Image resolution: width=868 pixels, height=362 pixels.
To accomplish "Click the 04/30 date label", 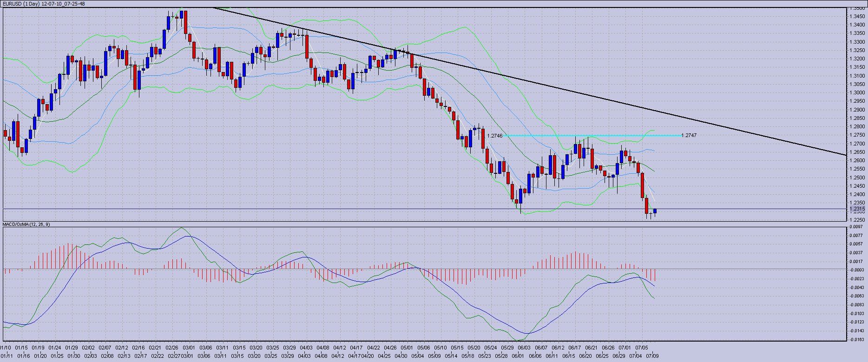I will [401, 356].
